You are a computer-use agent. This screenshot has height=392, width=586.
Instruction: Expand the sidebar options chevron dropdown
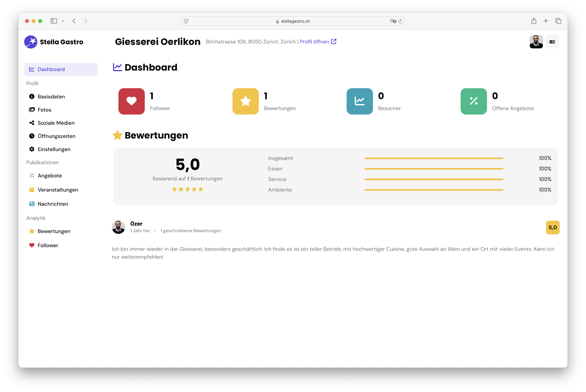click(x=63, y=21)
